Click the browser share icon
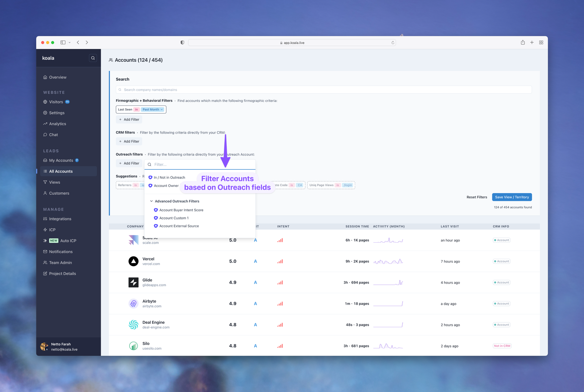Image resolution: width=584 pixels, height=392 pixels. (523, 43)
